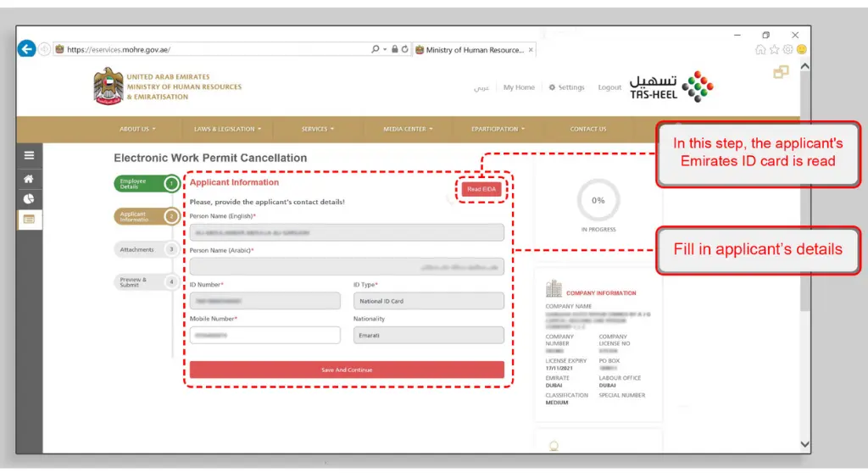The width and height of the screenshot is (868, 473).
Task: Click the browser back arrow button
Action: click(26, 48)
